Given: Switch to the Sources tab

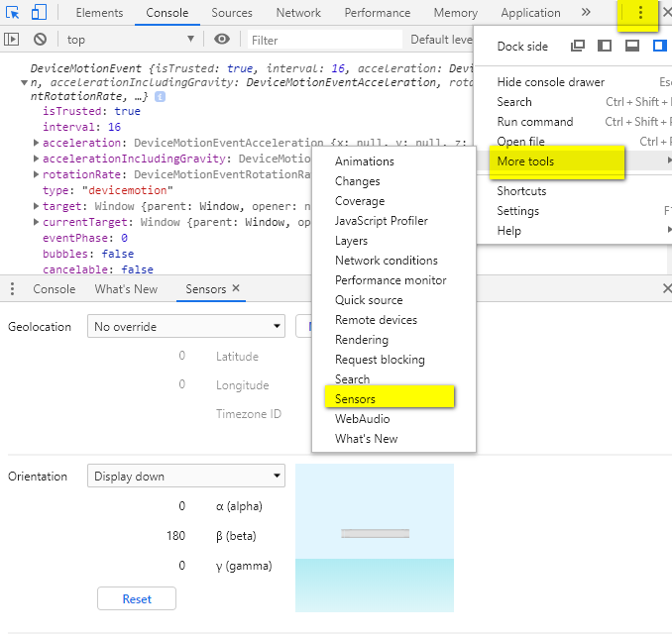Looking at the screenshot, I should [232, 13].
